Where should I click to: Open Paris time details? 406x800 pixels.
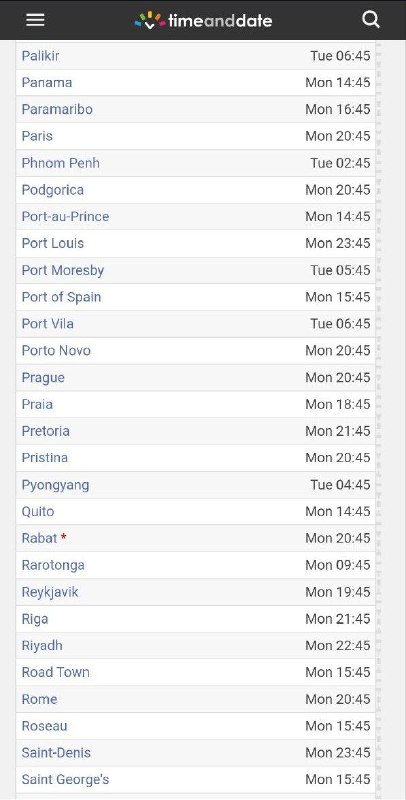tap(37, 136)
